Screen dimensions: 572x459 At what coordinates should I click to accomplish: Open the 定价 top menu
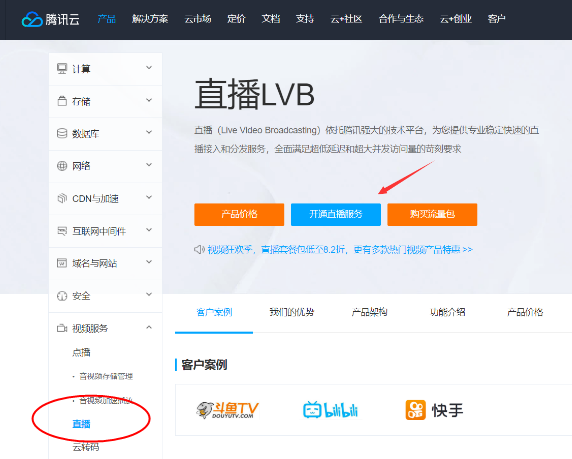coord(236,19)
